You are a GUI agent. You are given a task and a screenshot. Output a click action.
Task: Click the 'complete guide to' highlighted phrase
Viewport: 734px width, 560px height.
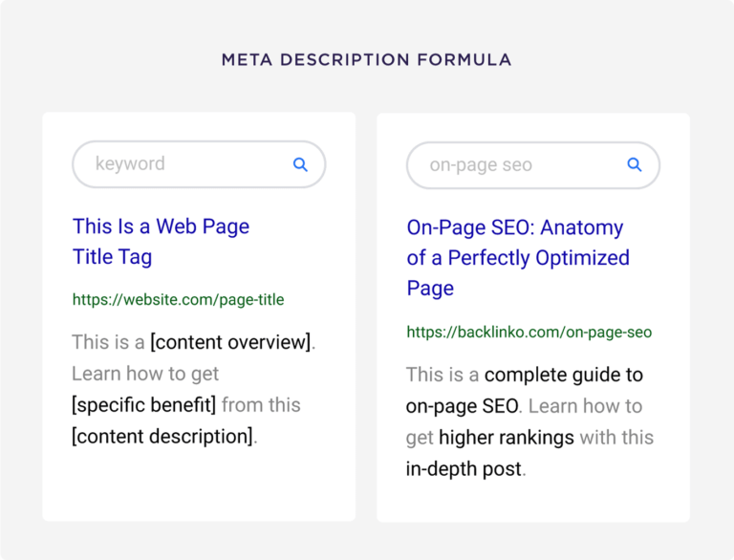(563, 374)
